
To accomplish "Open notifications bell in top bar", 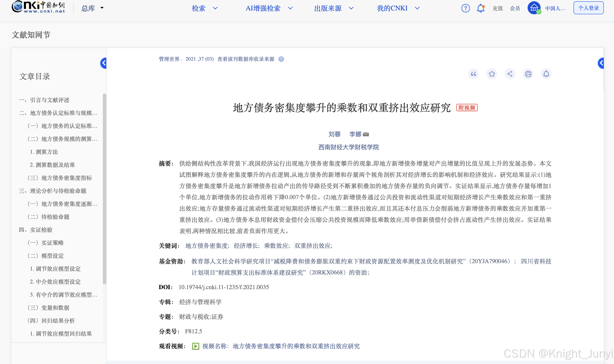I will pyautogui.click(x=480, y=8).
